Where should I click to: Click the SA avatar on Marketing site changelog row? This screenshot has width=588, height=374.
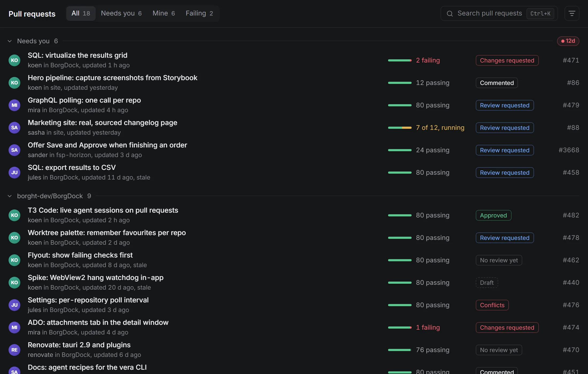coord(14,128)
